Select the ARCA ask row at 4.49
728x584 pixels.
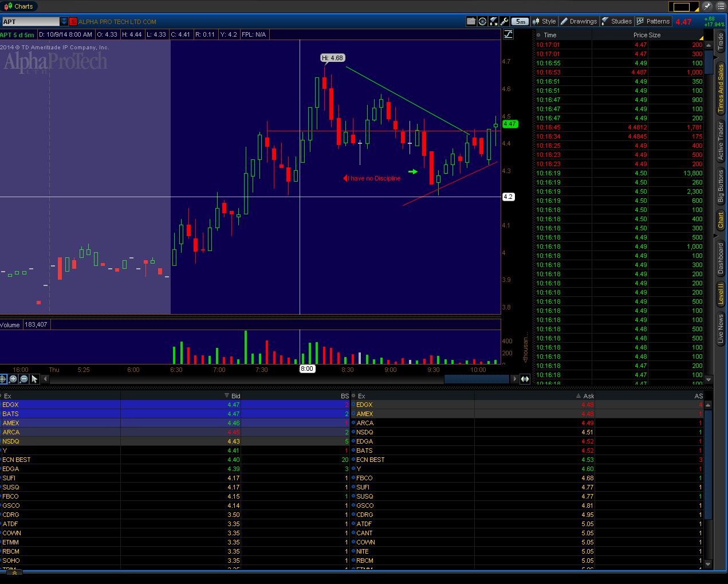point(527,423)
